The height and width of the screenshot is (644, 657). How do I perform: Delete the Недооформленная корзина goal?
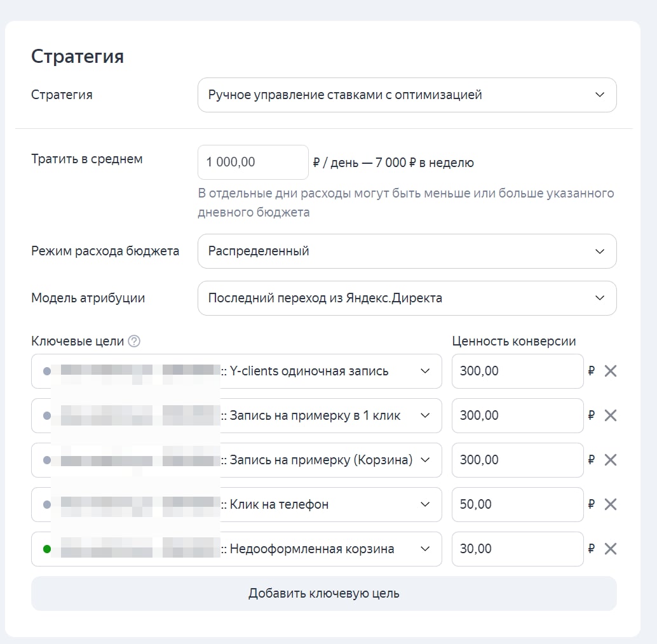[x=610, y=549]
